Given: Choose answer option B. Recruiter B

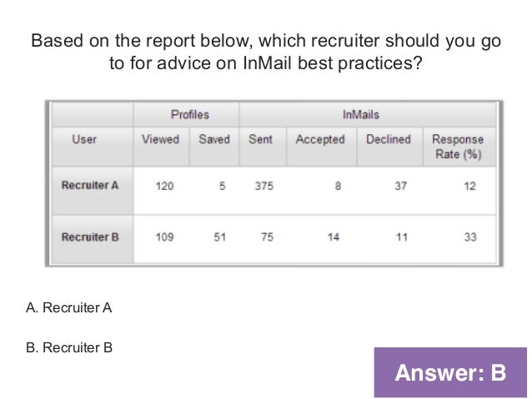Looking at the screenshot, I should pyautogui.click(x=69, y=347).
